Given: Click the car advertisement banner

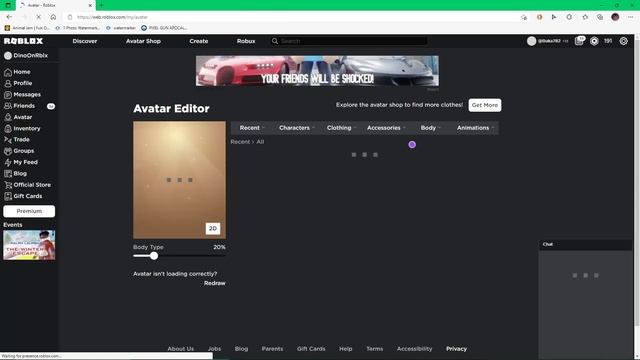Looking at the screenshot, I should click(317, 71).
